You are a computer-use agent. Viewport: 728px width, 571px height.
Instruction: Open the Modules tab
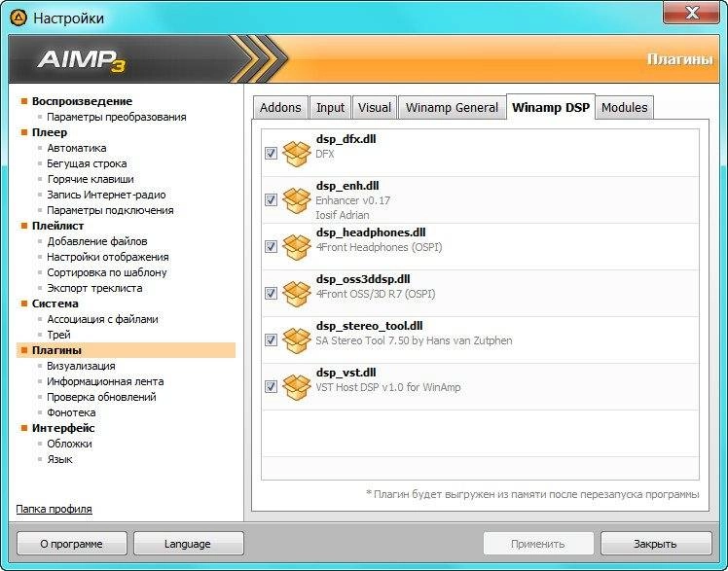(x=624, y=108)
